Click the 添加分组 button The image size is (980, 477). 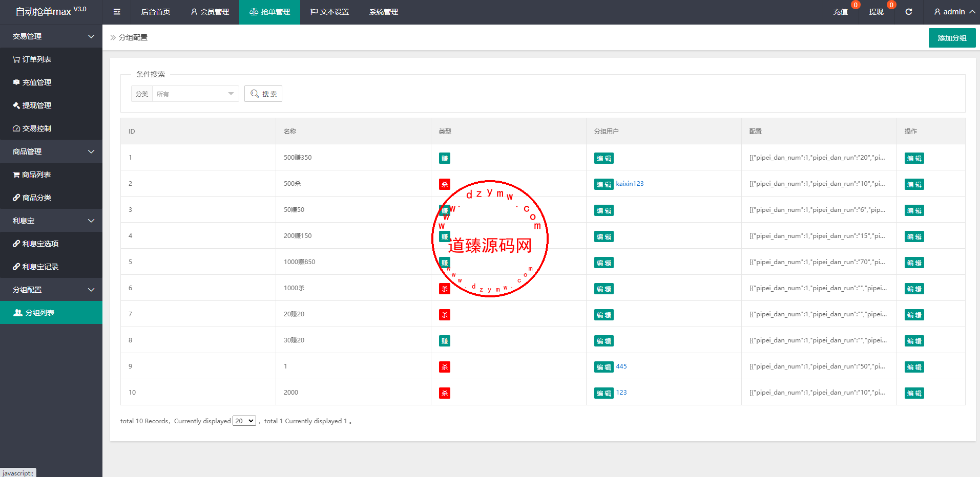[x=952, y=38]
